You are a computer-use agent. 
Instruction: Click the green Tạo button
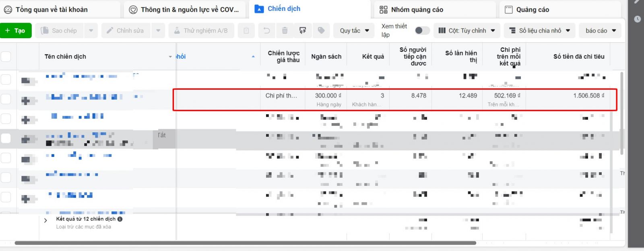(16, 31)
